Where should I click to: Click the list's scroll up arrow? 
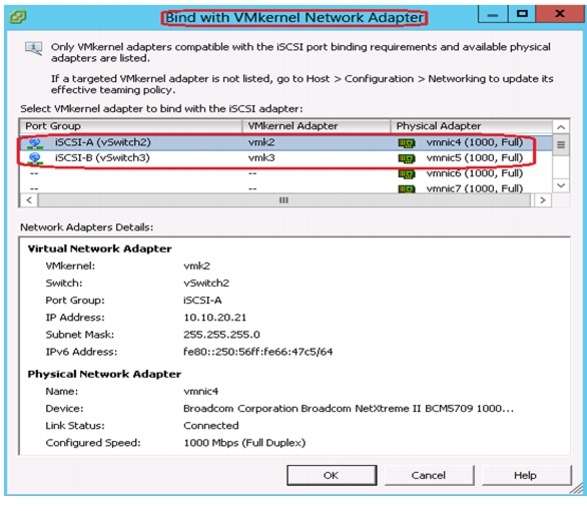(x=561, y=127)
